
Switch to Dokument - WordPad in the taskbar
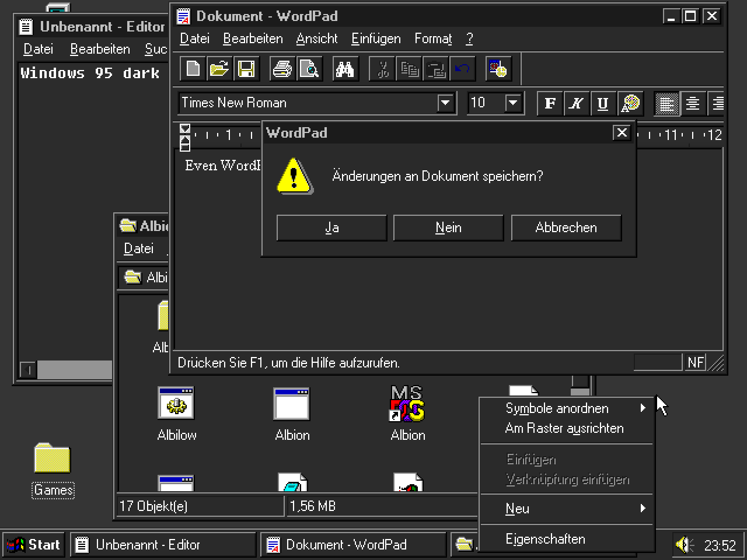point(353,545)
